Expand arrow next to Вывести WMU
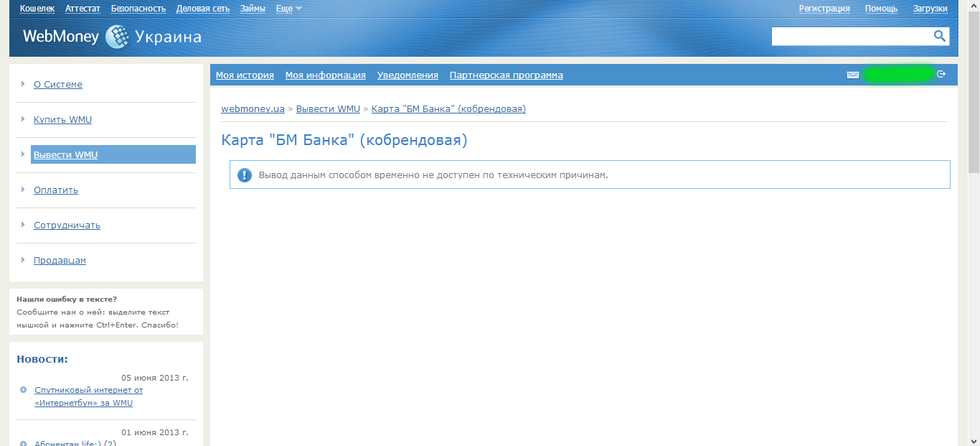 (x=23, y=154)
